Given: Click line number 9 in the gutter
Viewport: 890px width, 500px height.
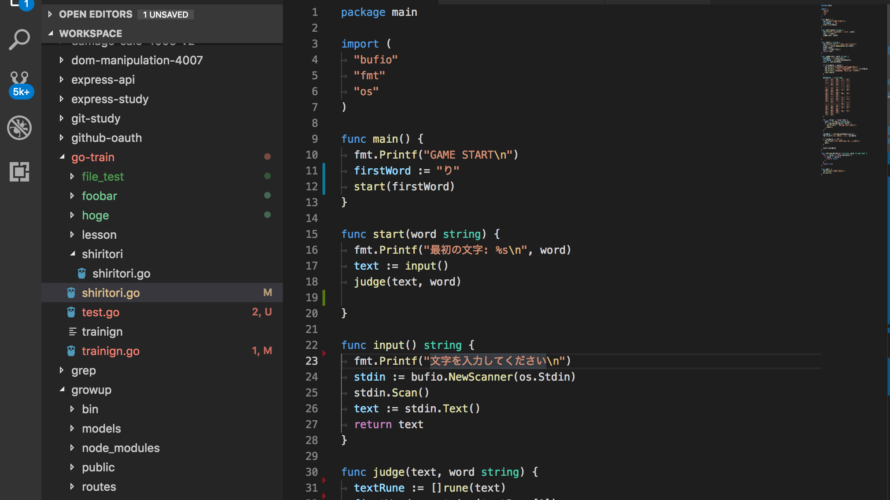Looking at the screenshot, I should point(314,139).
